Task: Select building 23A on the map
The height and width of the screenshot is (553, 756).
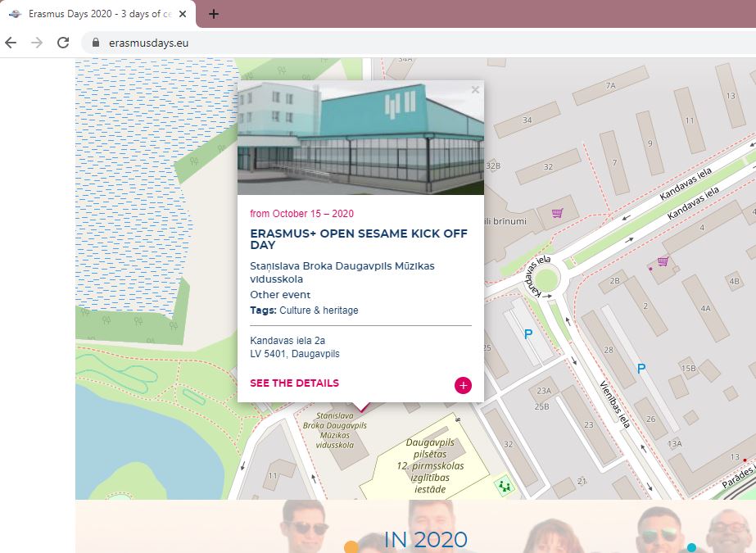Action: click(543, 391)
